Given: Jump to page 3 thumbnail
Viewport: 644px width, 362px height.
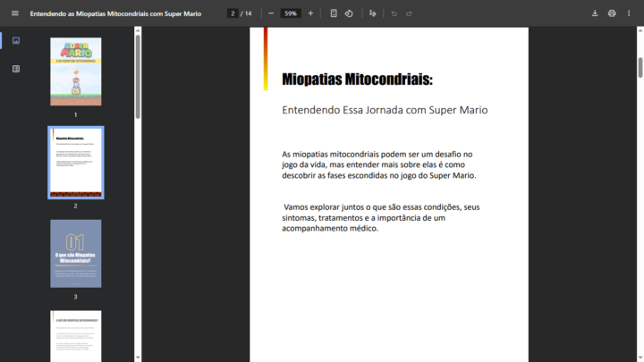Looking at the screenshot, I should (x=75, y=253).
